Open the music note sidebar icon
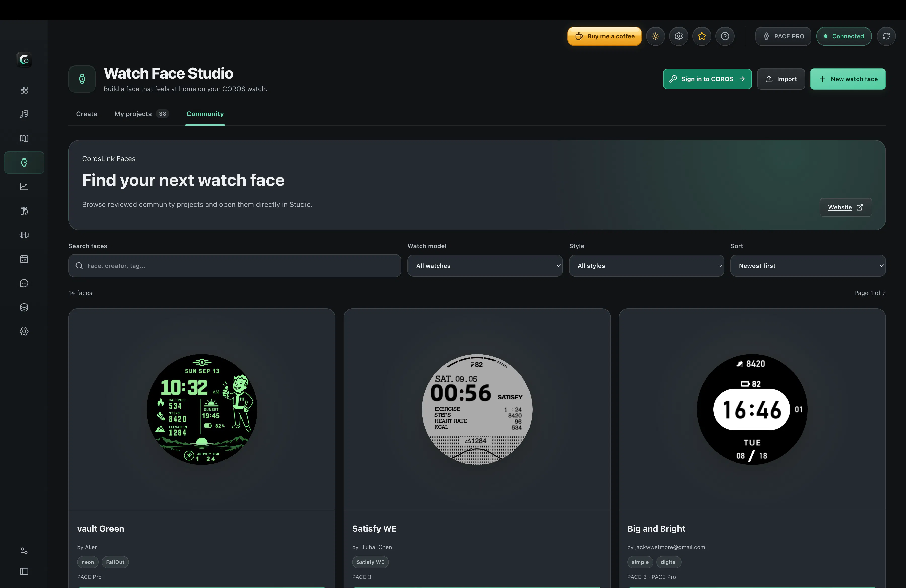906x588 pixels. [x=24, y=114]
